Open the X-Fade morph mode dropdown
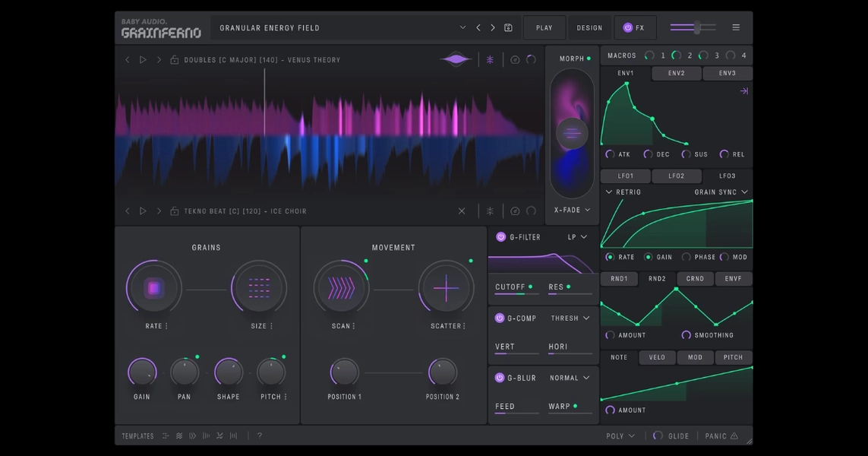 click(x=572, y=210)
